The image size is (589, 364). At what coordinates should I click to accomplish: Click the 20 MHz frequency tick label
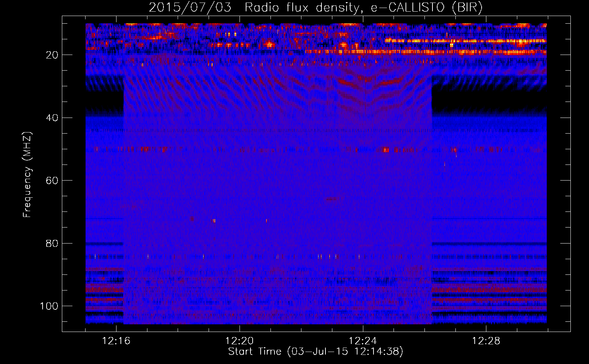tap(52, 55)
